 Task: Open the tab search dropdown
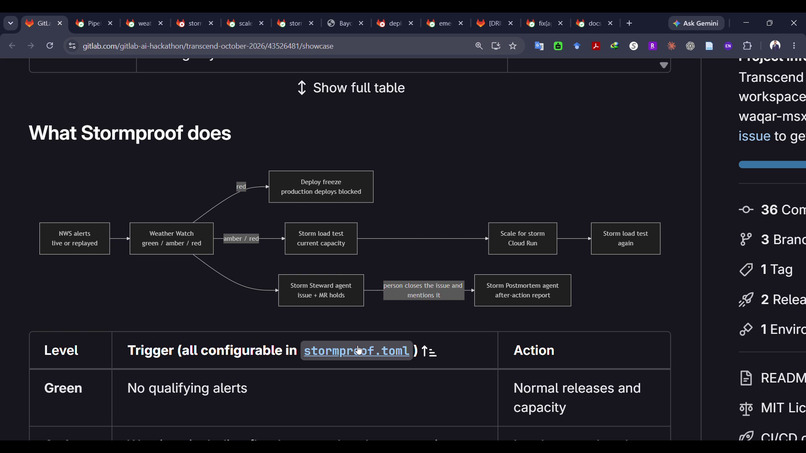[x=10, y=23]
